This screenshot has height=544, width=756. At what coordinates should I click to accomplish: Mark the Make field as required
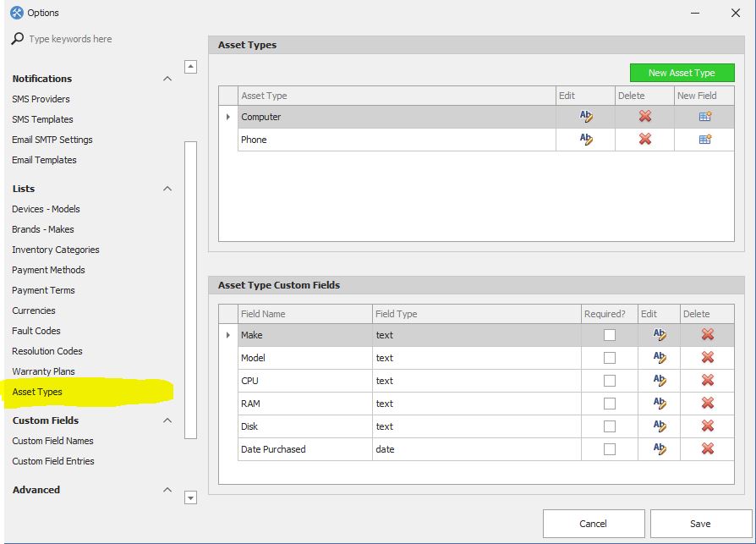(608, 335)
